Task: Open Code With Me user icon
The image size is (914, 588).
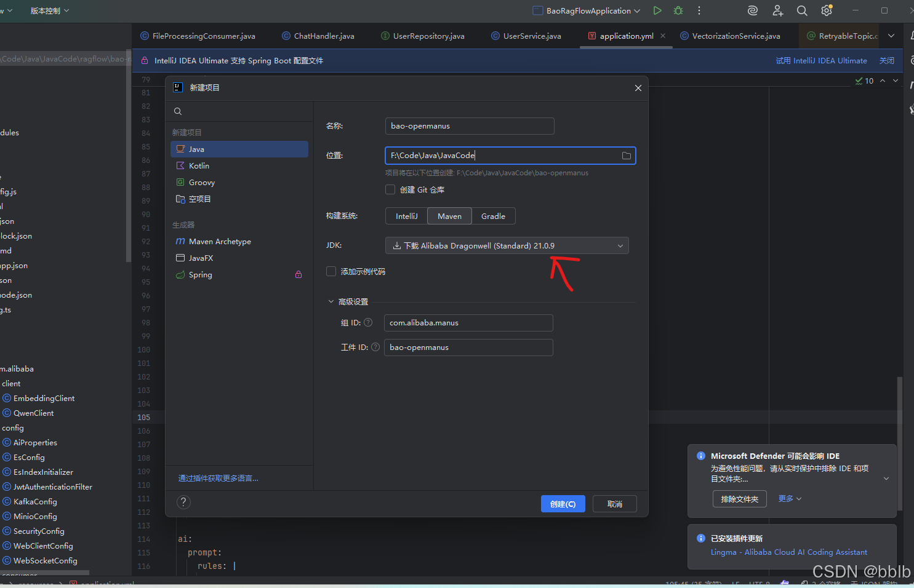Action: (x=778, y=10)
